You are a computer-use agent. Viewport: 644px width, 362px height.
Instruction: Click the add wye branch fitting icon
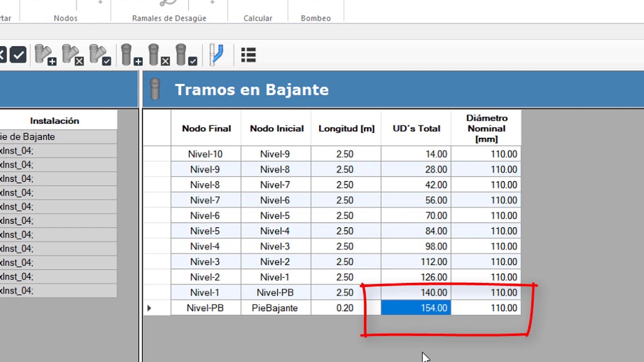click(x=45, y=55)
